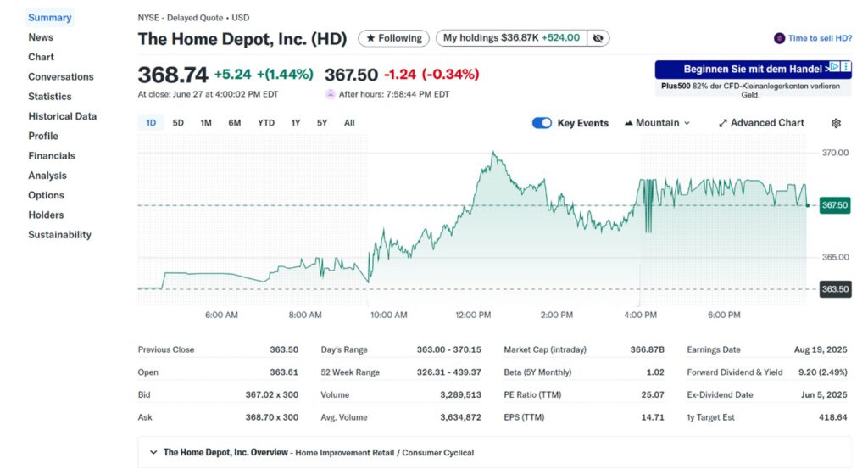Image resolution: width=868 pixels, height=475 pixels.
Task: Select the 1D chart range
Action: pos(151,123)
